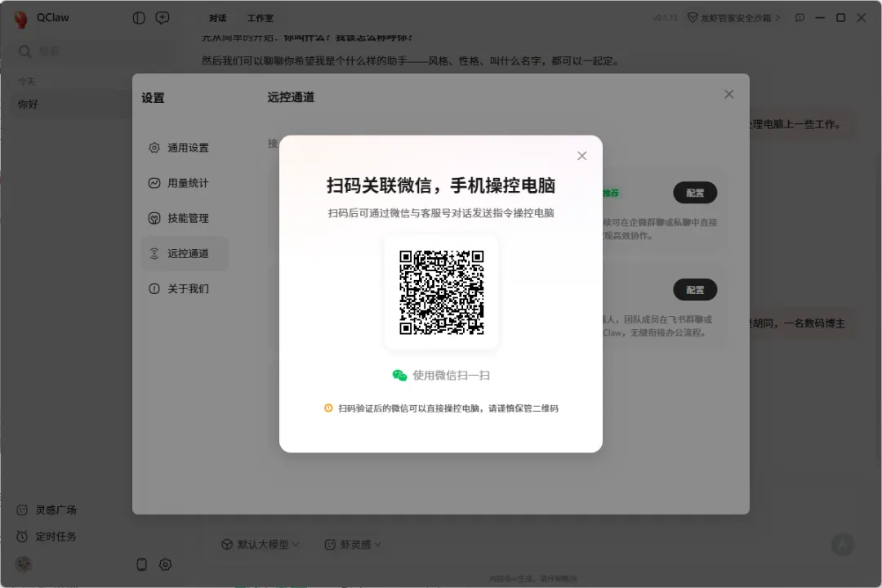Open 通用设置 in settings sidebar
This screenshot has width=882, height=588.
(x=185, y=148)
